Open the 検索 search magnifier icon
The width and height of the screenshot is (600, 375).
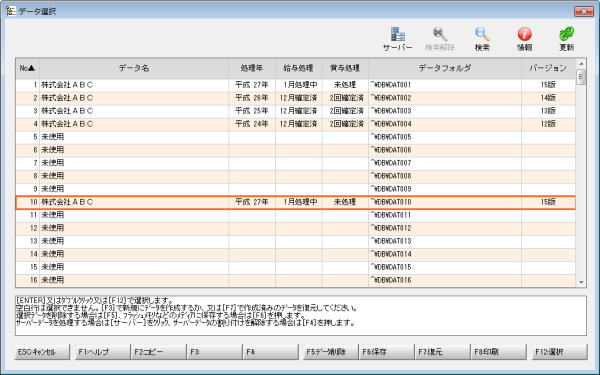click(x=482, y=39)
